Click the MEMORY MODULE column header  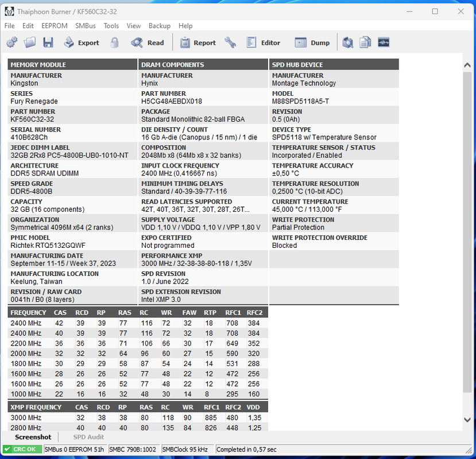pyautogui.click(x=72, y=65)
